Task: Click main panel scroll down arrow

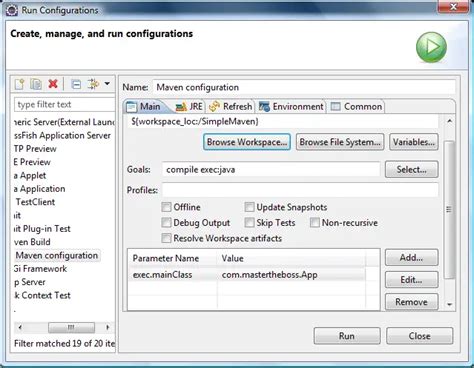Action: tap(449, 304)
